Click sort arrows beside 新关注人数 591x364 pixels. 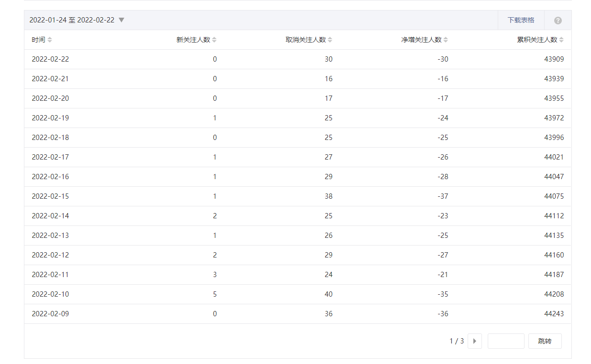tap(214, 40)
